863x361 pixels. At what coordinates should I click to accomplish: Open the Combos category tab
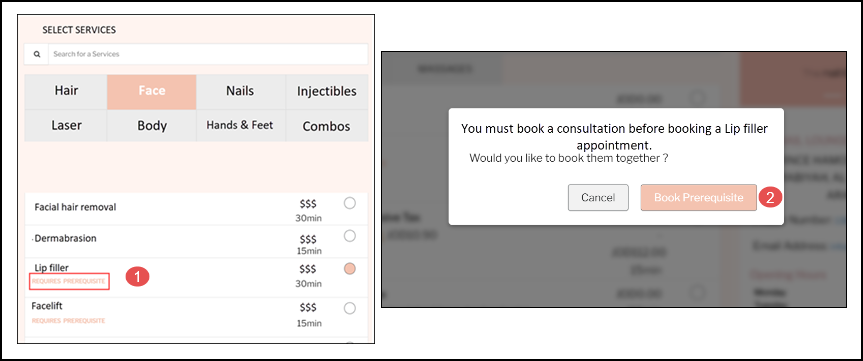[326, 125]
